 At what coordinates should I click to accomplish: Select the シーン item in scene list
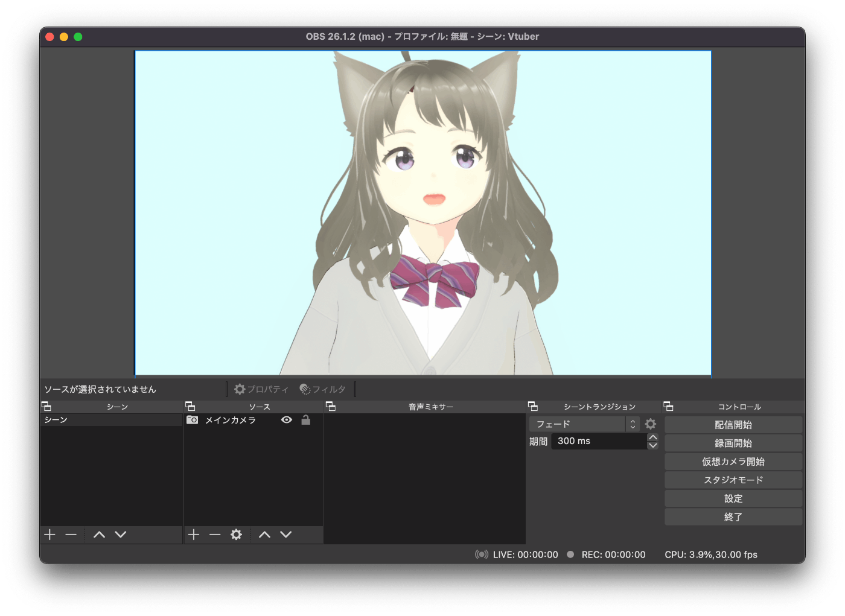pos(111,420)
